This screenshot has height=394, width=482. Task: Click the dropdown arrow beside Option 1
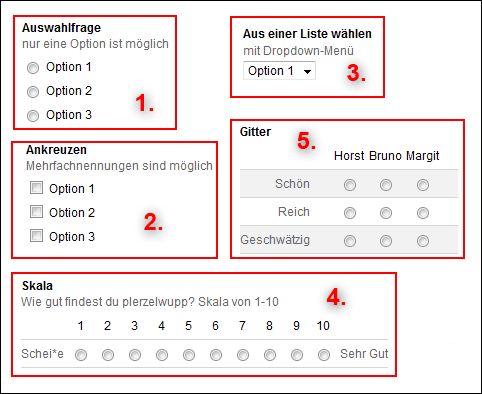307,71
